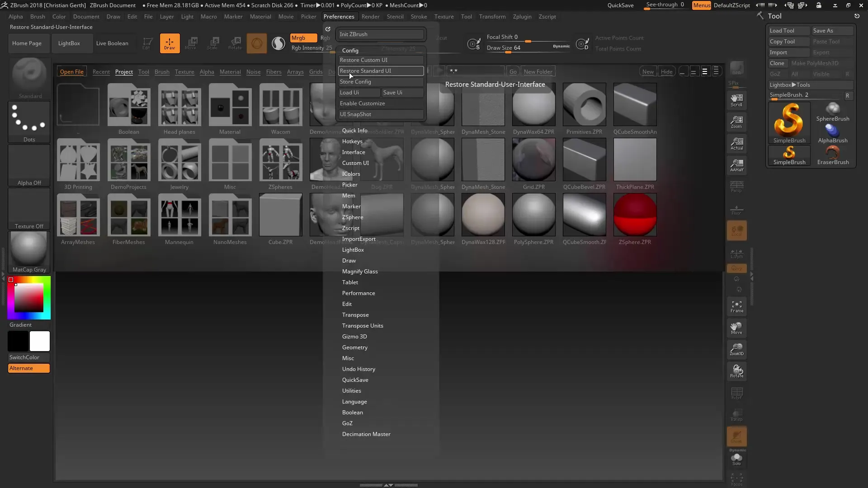Select the EraserBrush tool
This screenshot has height=488, width=868.
pos(833,155)
